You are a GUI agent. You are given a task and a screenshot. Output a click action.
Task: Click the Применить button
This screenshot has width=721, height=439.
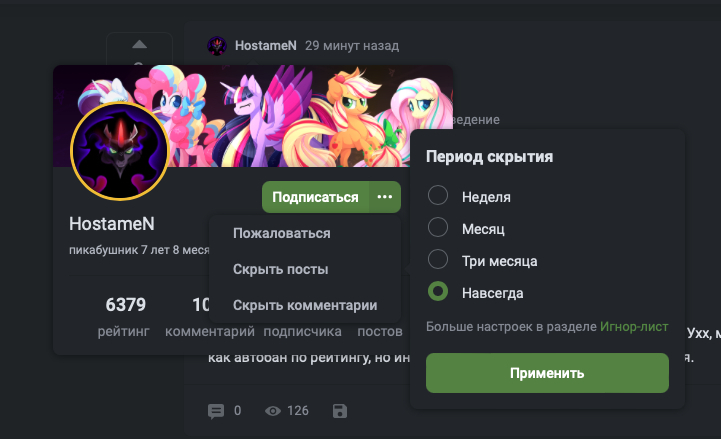coord(547,373)
